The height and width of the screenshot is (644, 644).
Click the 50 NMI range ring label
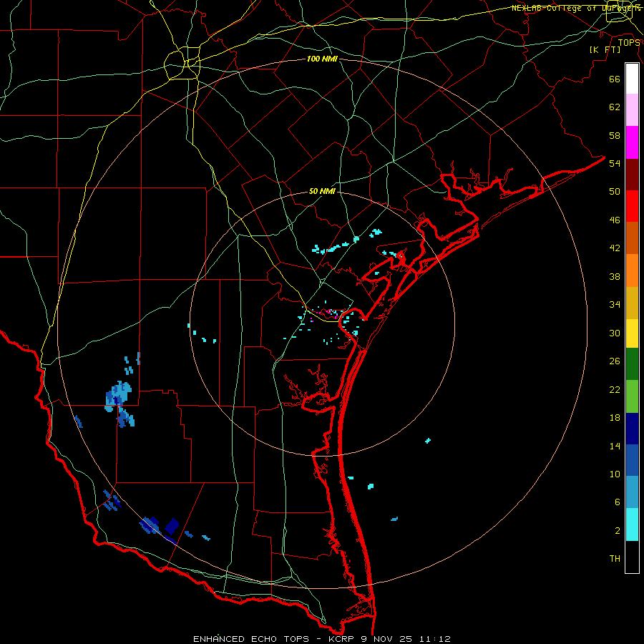tap(322, 191)
